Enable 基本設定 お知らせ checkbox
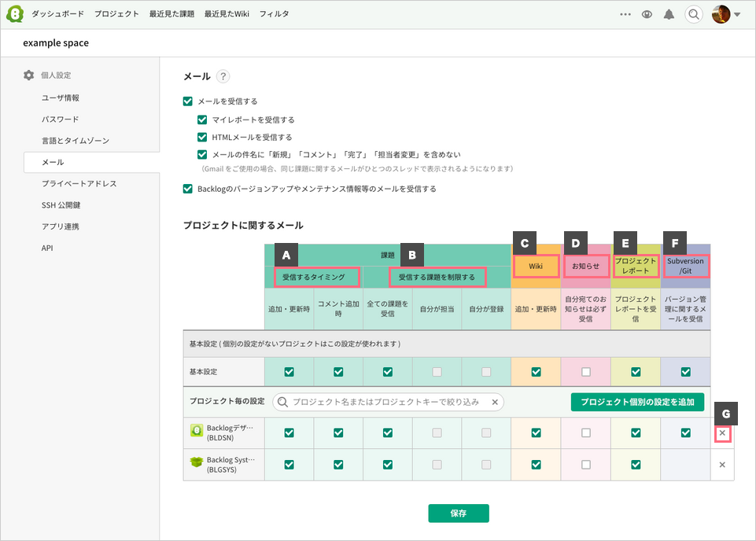The height and width of the screenshot is (541, 756). (586, 372)
